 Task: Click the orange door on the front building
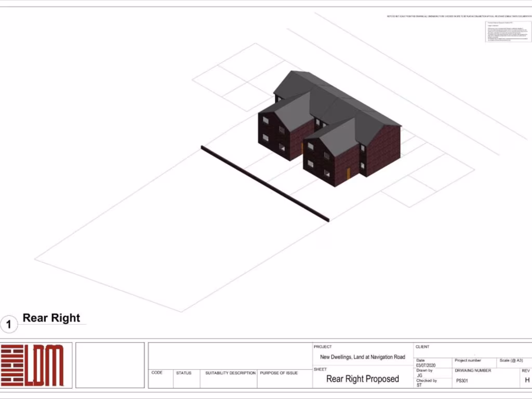(x=349, y=174)
